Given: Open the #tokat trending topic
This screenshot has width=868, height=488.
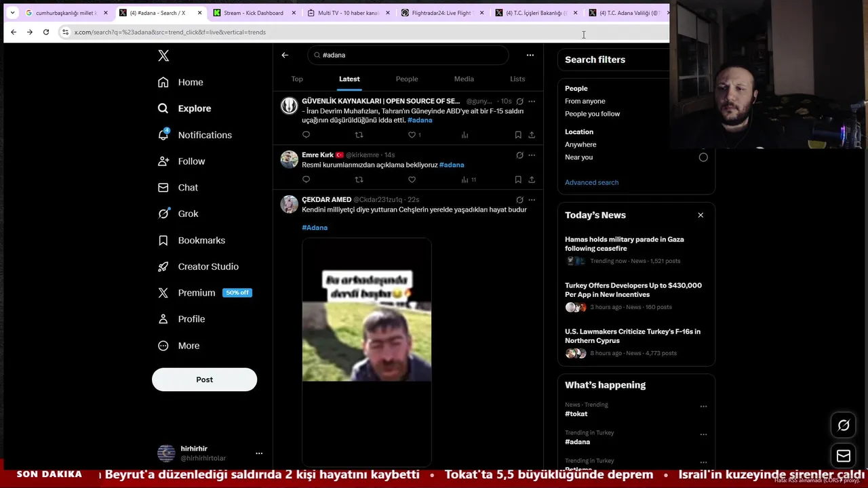Looking at the screenshot, I should [576, 413].
